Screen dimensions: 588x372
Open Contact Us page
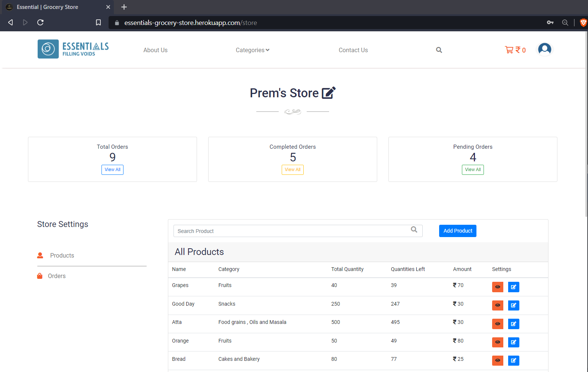tap(353, 50)
